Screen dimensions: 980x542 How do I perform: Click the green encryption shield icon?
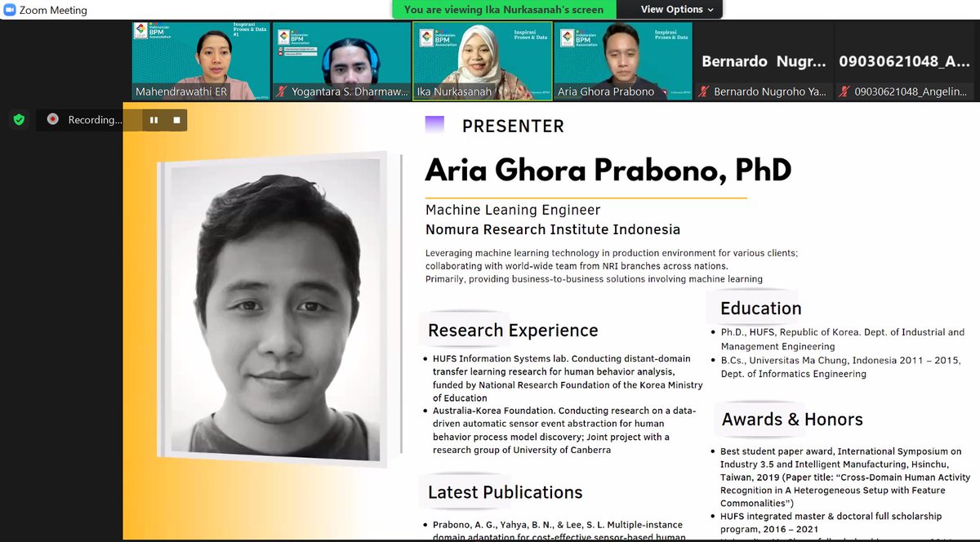click(x=19, y=120)
